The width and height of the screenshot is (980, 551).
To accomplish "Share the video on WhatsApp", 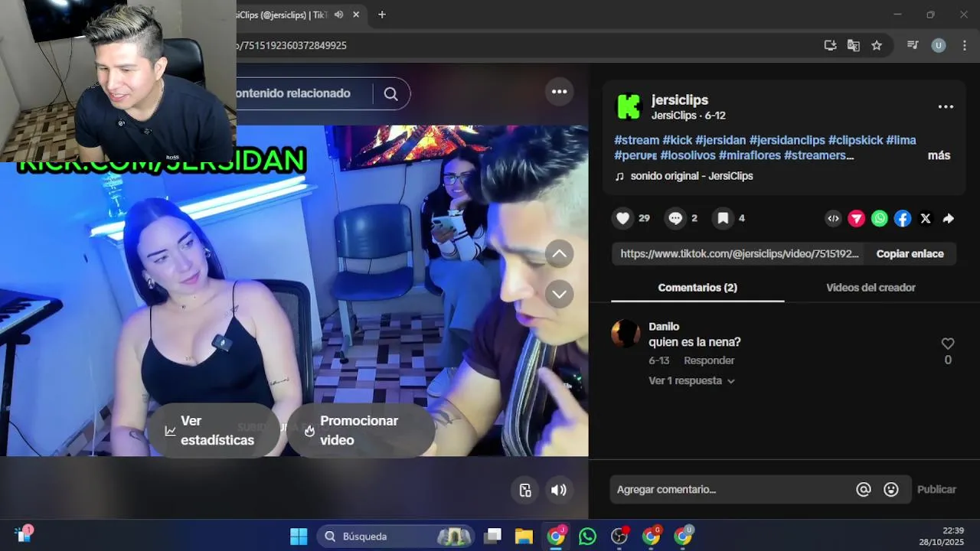I will 880,219.
